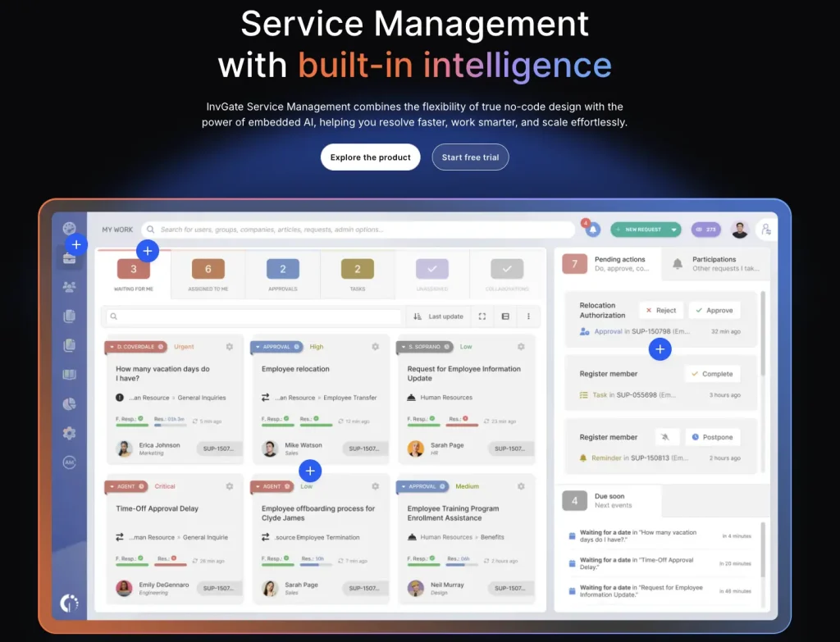This screenshot has height=642, width=840.
Task: Click Erica Johnson's avatar
Action: (x=125, y=448)
